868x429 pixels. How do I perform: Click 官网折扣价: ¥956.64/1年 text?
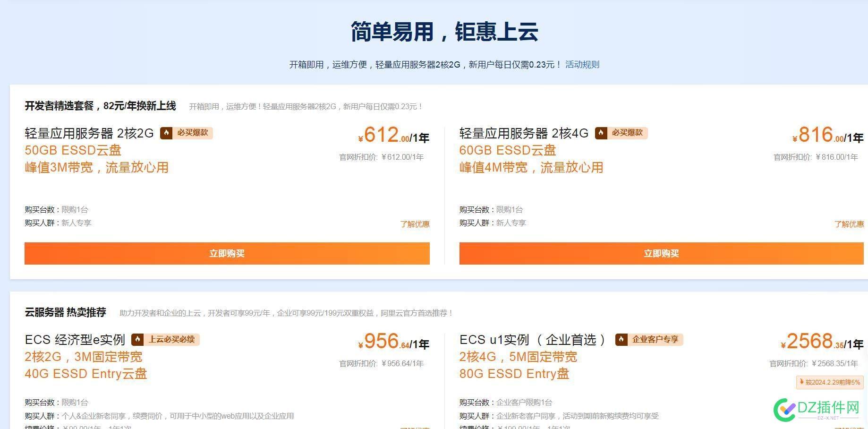(382, 364)
